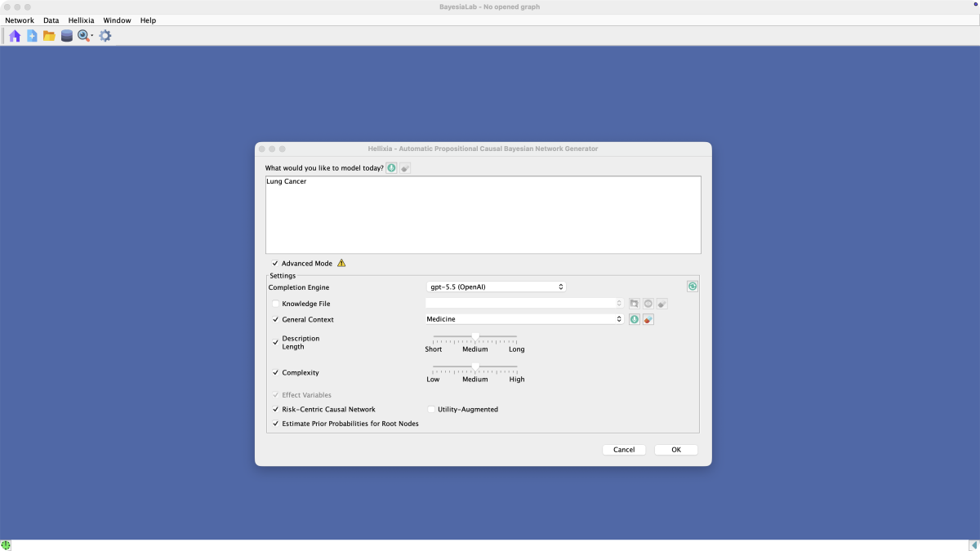Uncheck the General Context option
Image resolution: width=980 pixels, height=551 pixels.
pyautogui.click(x=275, y=320)
